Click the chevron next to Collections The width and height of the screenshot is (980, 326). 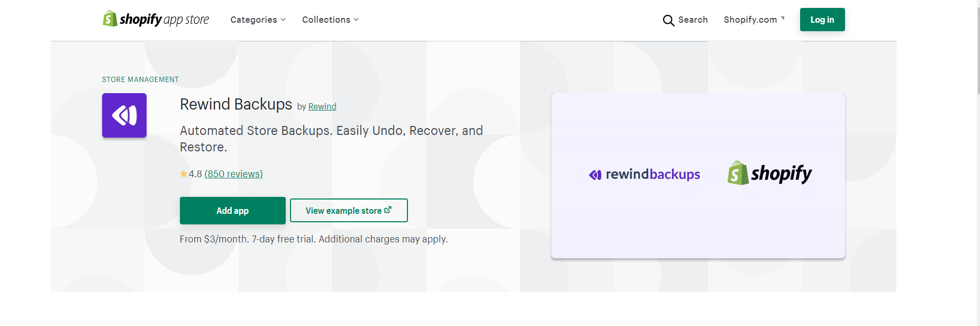356,20
